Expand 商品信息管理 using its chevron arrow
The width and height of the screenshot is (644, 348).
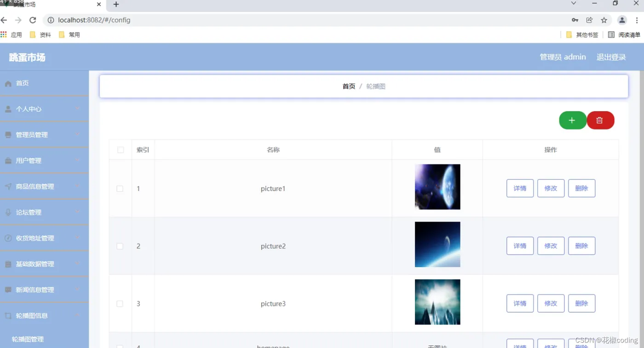point(77,186)
